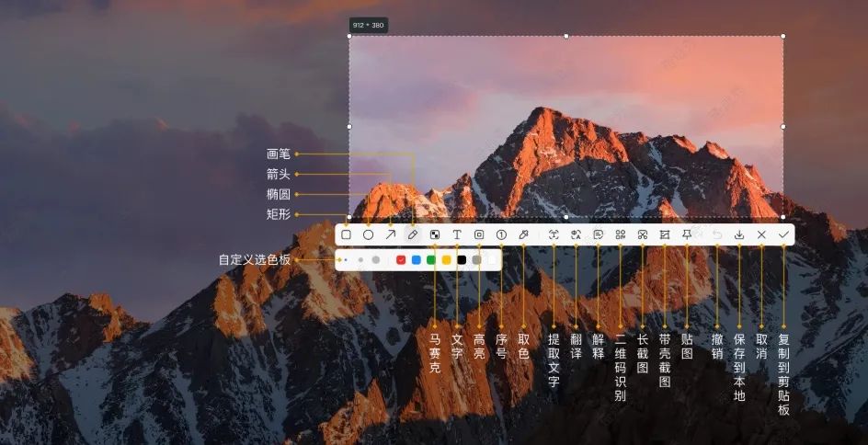Image resolution: width=868 pixels, height=445 pixels.
Task: Choose the red color swatch
Action: click(x=401, y=260)
